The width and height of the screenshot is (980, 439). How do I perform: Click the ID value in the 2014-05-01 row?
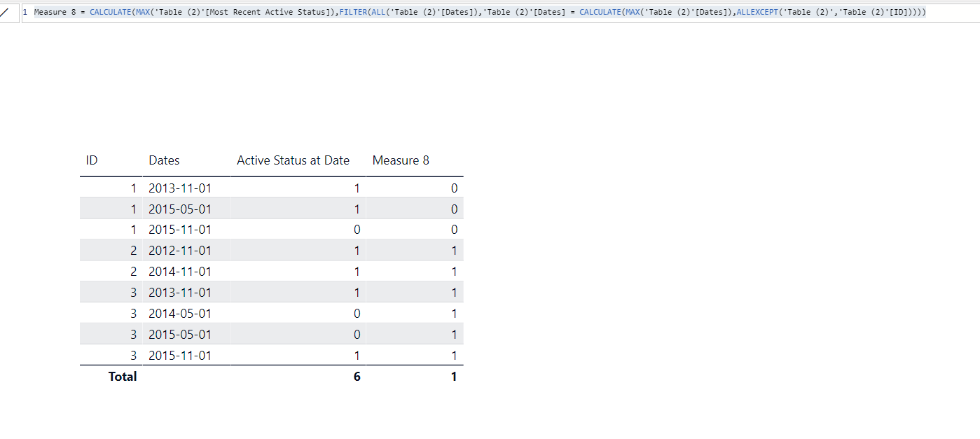click(x=134, y=314)
